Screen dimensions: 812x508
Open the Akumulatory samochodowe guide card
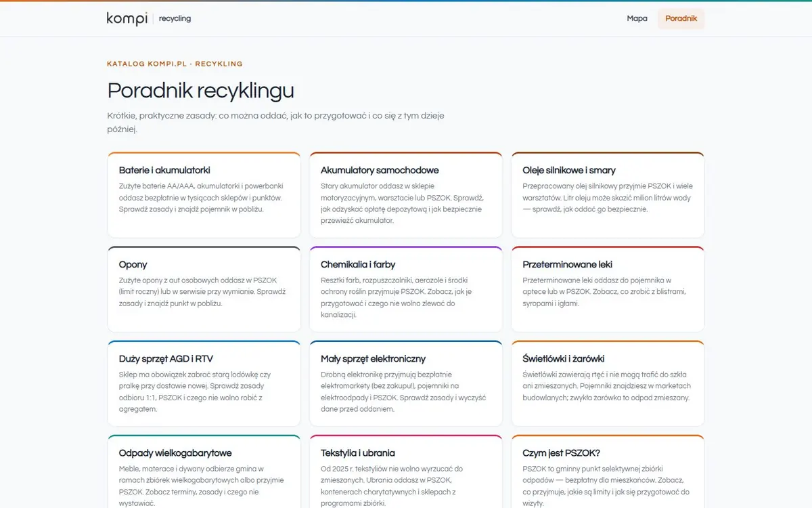[406, 195]
